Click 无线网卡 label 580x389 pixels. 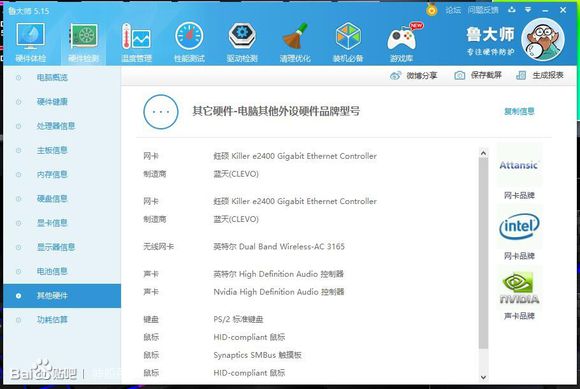pos(159,247)
